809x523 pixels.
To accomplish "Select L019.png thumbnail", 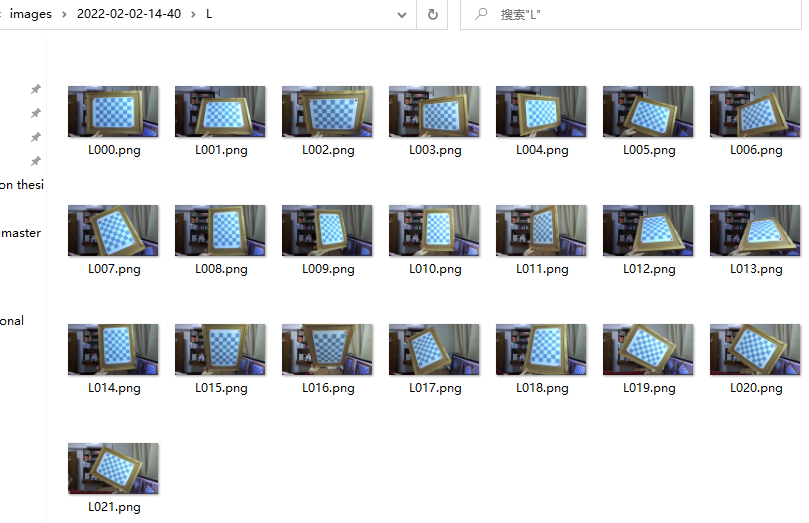I will point(648,350).
